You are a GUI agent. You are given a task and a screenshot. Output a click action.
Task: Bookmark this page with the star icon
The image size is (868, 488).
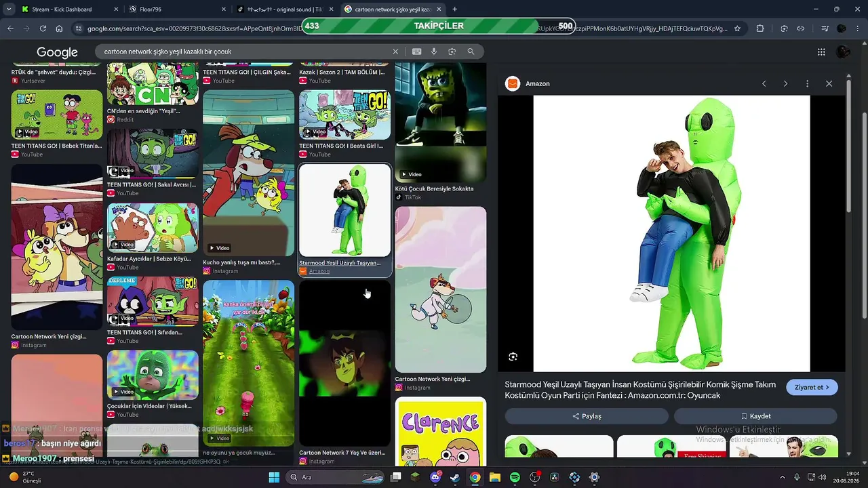point(737,28)
